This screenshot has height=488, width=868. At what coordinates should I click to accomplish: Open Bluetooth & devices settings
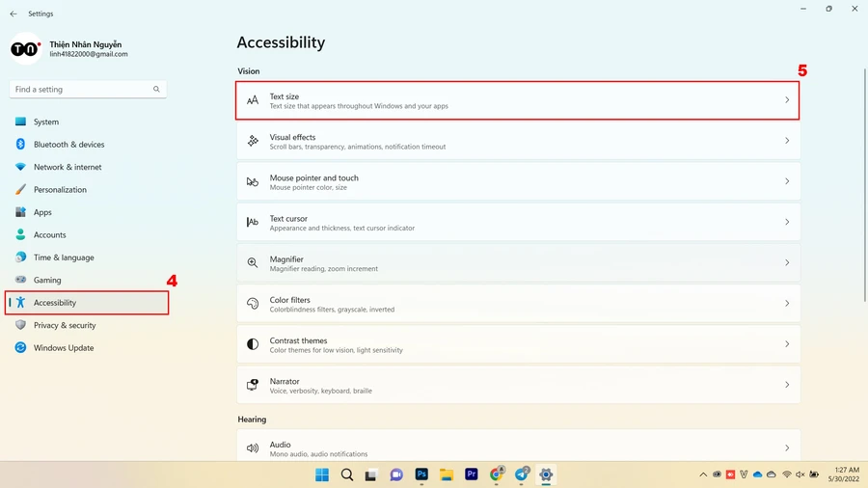(86, 145)
